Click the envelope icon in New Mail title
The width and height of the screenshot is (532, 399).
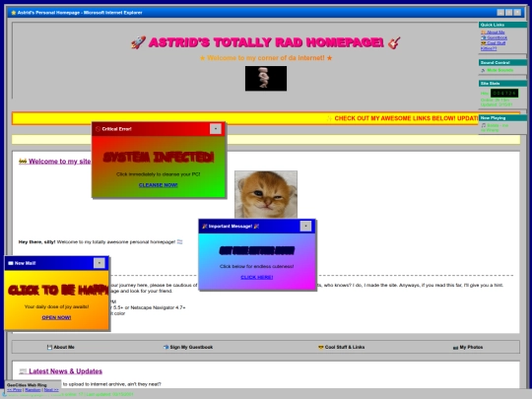[11, 263]
